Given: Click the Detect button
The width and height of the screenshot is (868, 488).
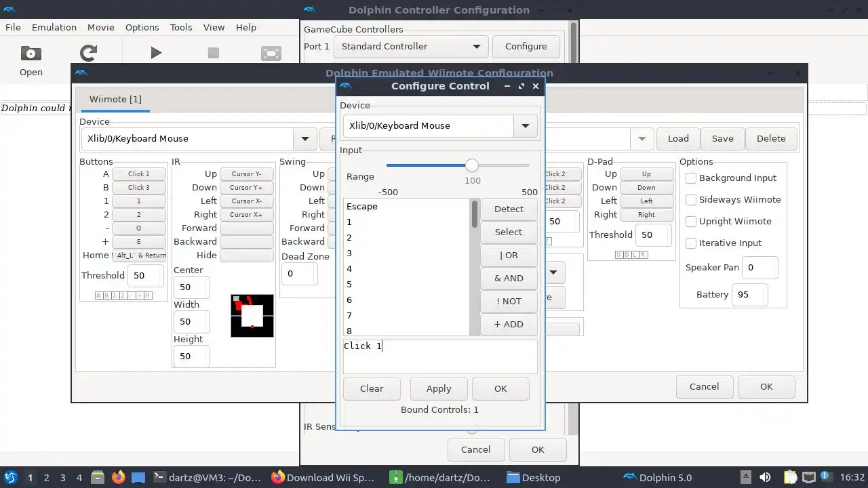Looking at the screenshot, I should 509,209.
